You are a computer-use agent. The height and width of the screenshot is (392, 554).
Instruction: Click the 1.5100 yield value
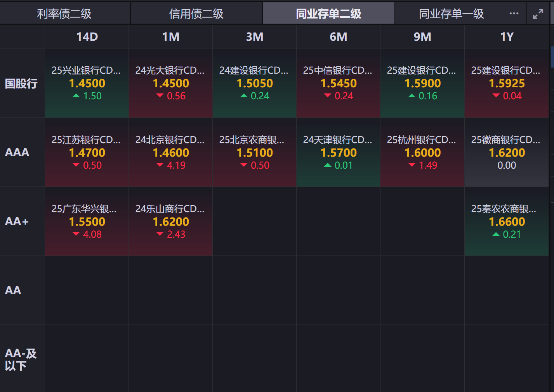(x=255, y=153)
